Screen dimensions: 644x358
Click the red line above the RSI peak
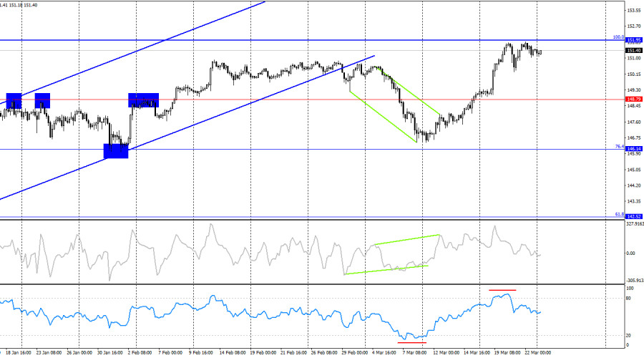click(502, 290)
